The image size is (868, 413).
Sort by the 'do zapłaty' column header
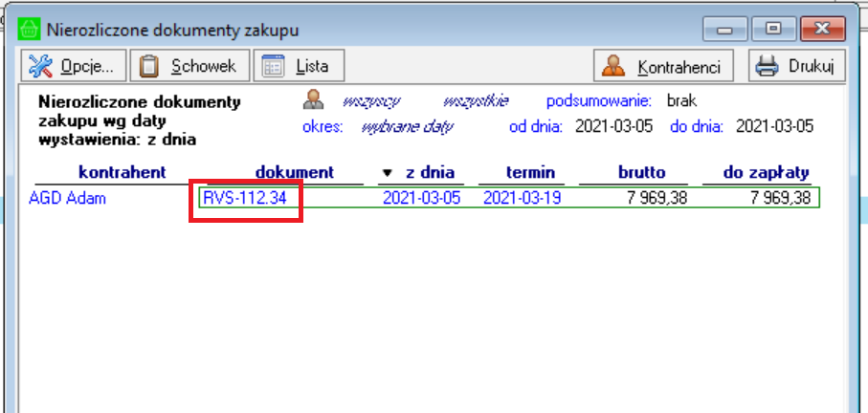click(x=767, y=173)
